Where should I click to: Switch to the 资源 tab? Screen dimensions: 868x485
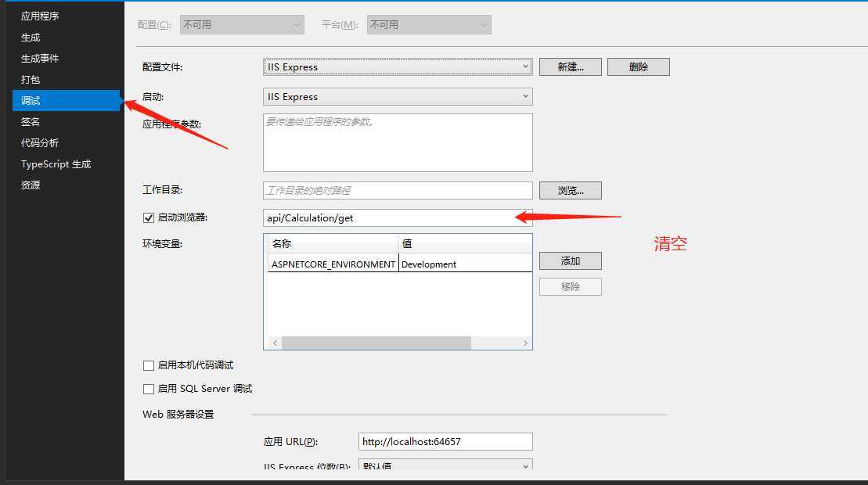[31, 185]
